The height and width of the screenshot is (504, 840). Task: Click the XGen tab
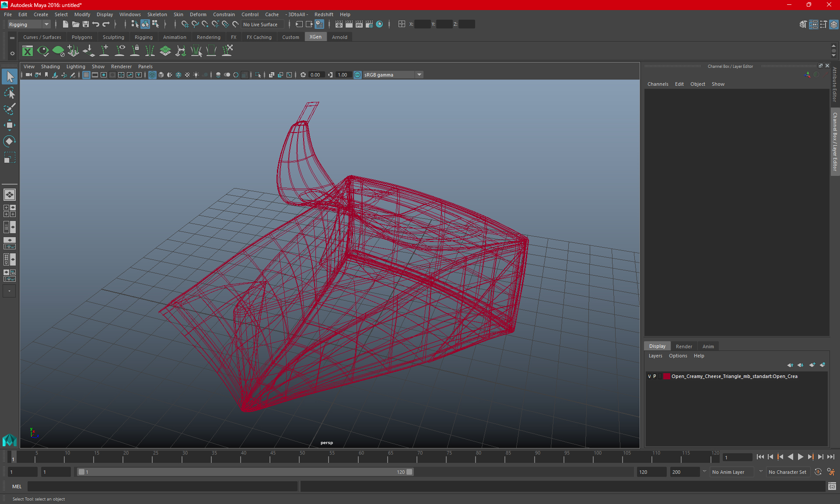point(315,37)
